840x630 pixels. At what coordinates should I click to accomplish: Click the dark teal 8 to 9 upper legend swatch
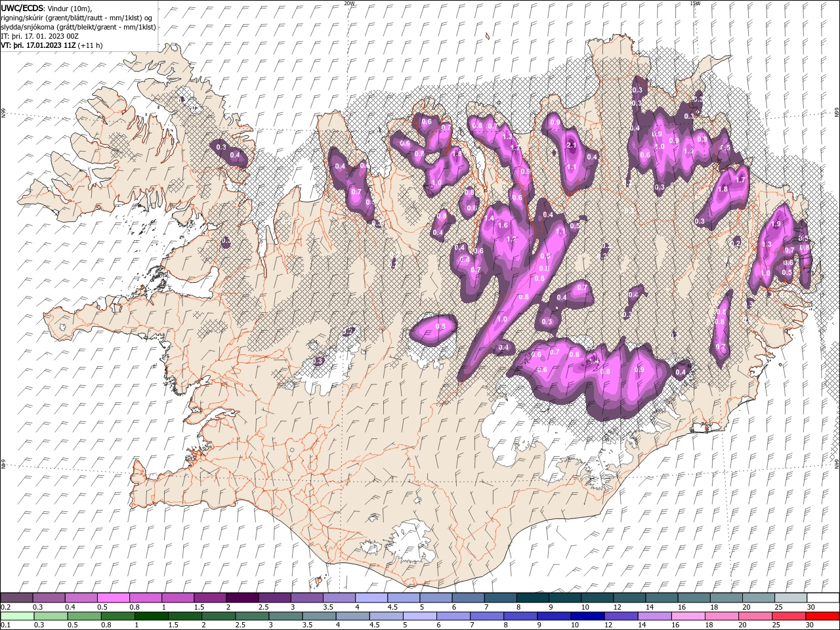533,598
